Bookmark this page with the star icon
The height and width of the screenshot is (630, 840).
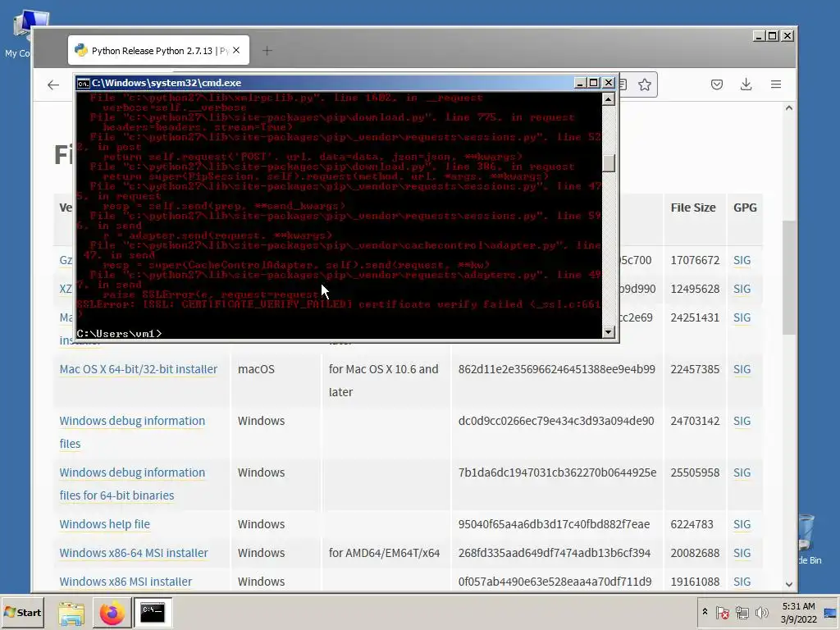pos(645,84)
